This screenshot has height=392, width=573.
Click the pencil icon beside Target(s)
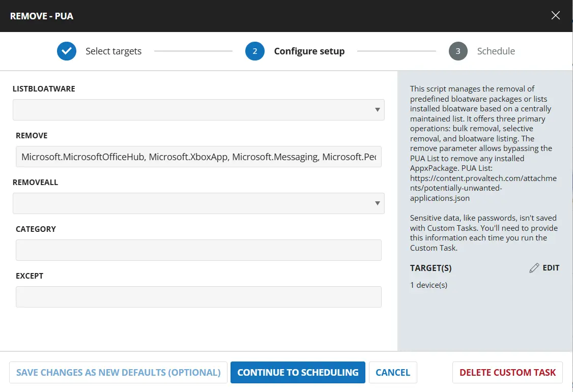[534, 268]
